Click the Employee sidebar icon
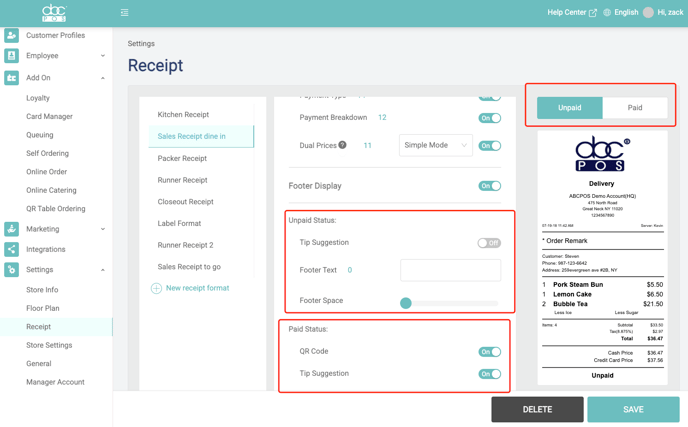This screenshot has width=688, height=427. point(11,56)
